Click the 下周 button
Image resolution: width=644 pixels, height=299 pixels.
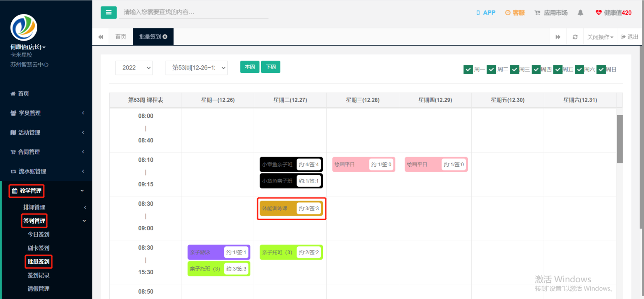(x=271, y=67)
